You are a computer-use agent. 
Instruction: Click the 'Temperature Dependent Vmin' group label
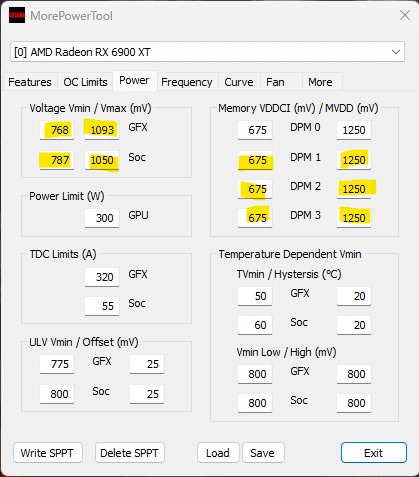[290, 254]
